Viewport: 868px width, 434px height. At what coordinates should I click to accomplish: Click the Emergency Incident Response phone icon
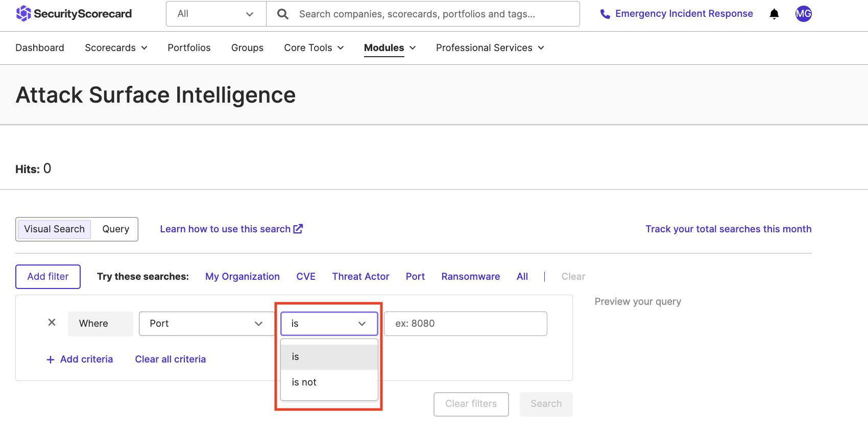click(605, 14)
